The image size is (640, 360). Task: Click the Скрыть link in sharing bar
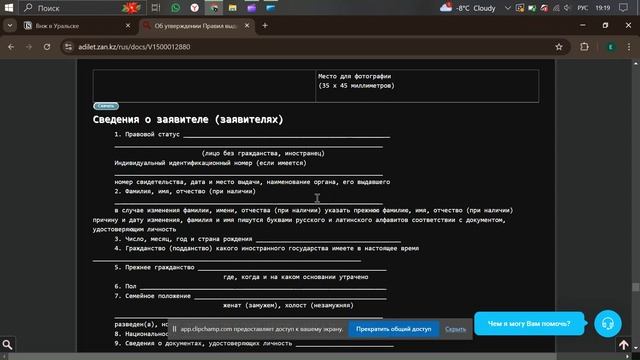tap(456, 329)
